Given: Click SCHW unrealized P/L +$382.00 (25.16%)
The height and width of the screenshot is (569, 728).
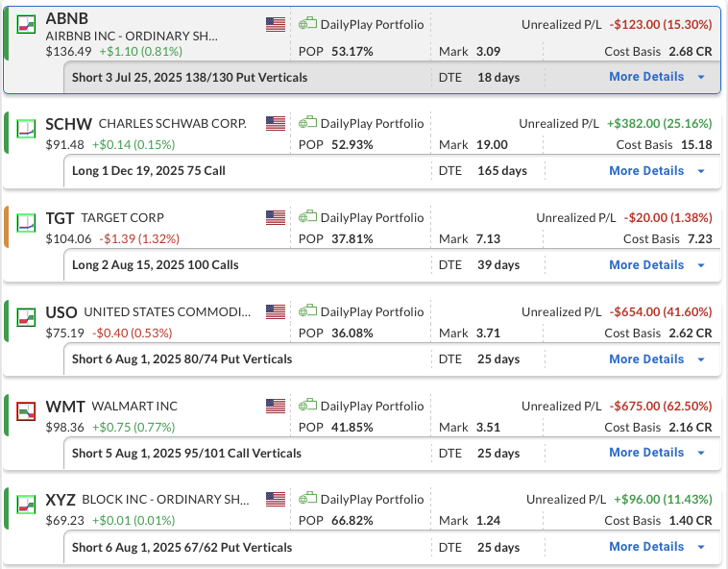Looking at the screenshot, I should (x=659, y=124).
